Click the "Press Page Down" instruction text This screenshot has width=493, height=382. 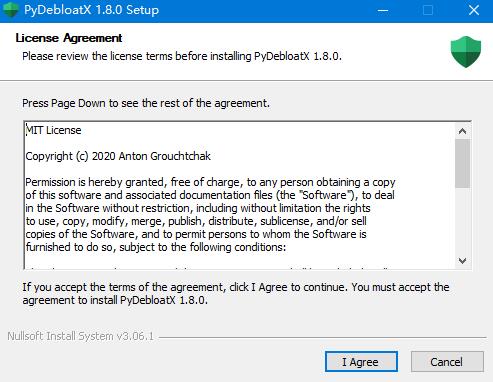pyautogui.click(x=146, y=103)
